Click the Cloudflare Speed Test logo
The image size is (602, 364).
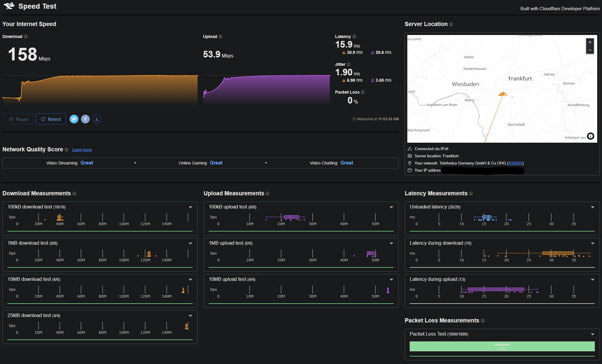point(9,6)
